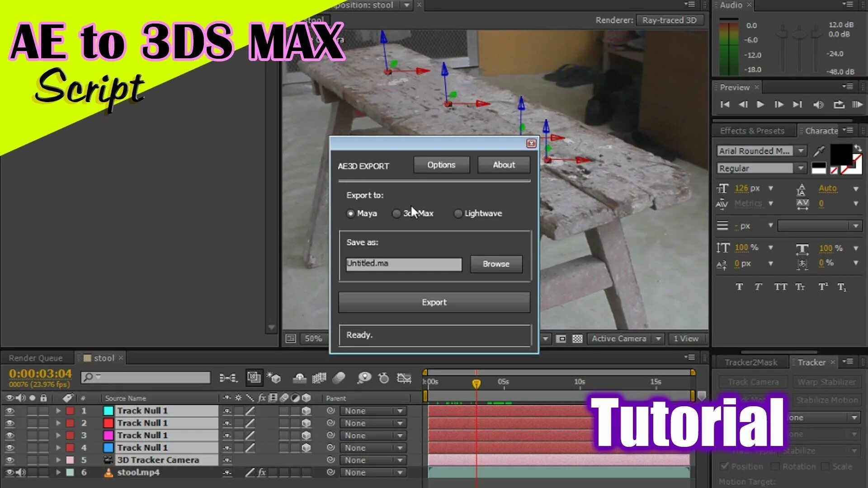Select the 3ds Max export option
This screenshot has width=868, height=488.
[x=396, y=214]
